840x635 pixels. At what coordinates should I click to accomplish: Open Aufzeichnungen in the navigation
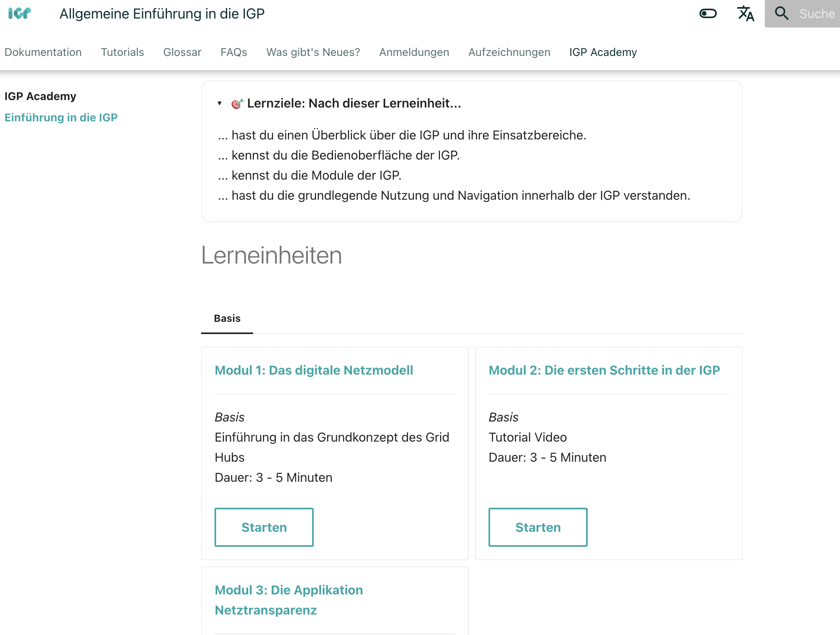(509, 52)
